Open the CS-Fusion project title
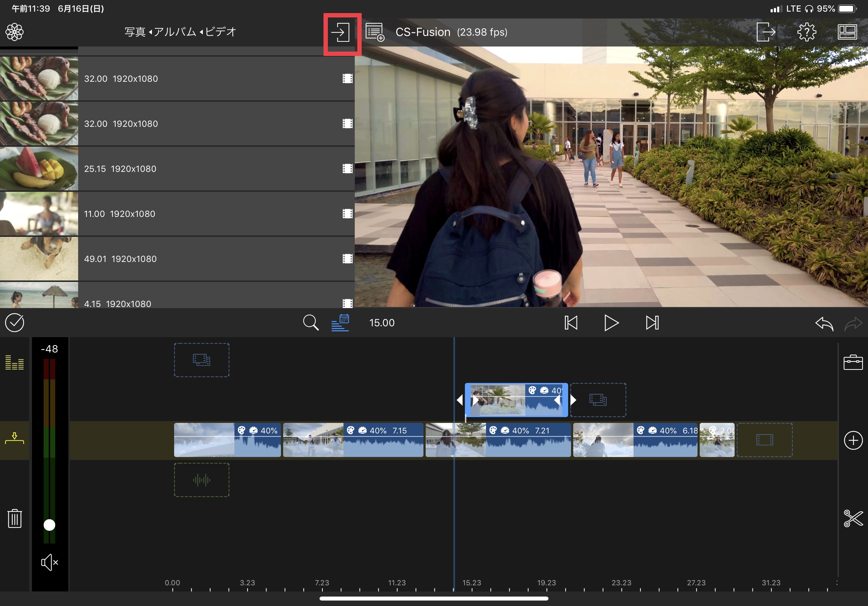 coord(423,32)
